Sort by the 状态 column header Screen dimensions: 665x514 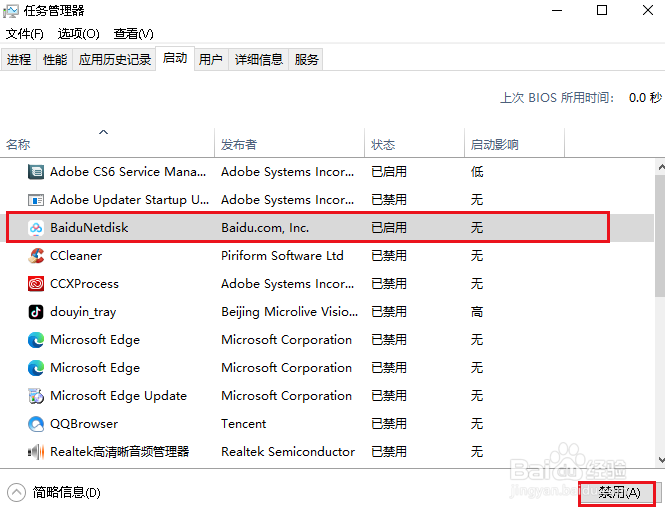pos(414,144)
